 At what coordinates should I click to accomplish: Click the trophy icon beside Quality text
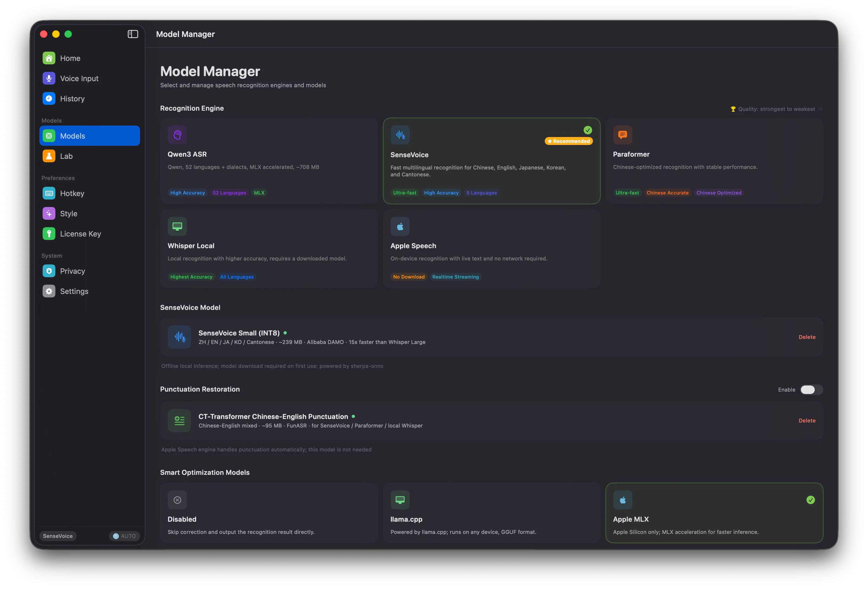733,109
